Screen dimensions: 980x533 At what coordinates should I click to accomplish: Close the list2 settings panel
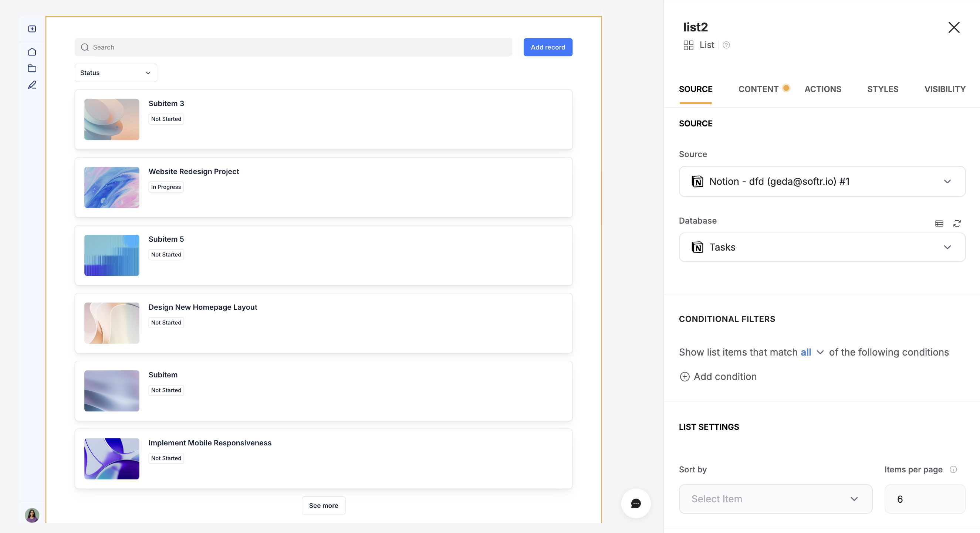[x=954, y=27]
